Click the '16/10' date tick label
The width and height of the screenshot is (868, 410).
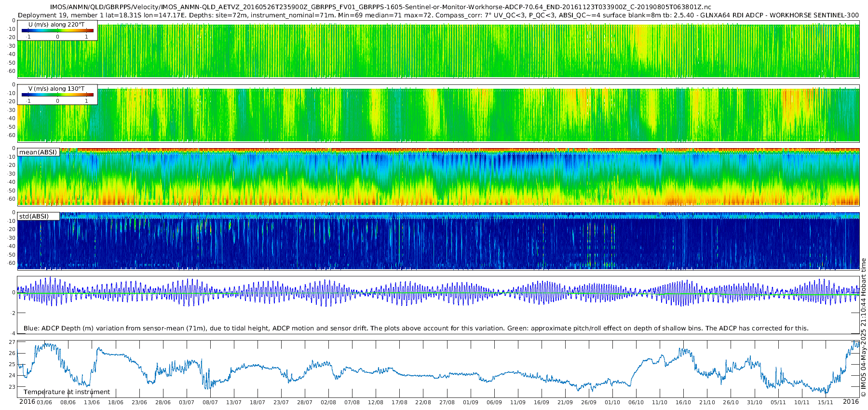coord(683,402)
